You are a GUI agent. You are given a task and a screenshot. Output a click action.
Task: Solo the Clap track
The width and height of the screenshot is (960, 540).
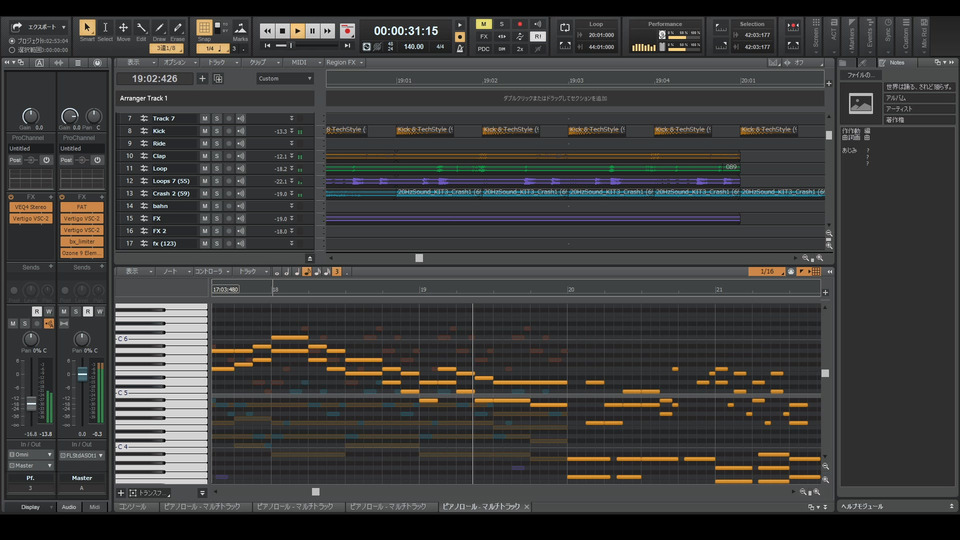click(216, 156)
